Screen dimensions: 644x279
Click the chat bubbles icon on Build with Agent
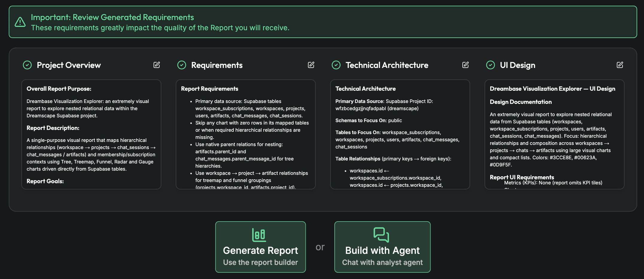point(381,235)
